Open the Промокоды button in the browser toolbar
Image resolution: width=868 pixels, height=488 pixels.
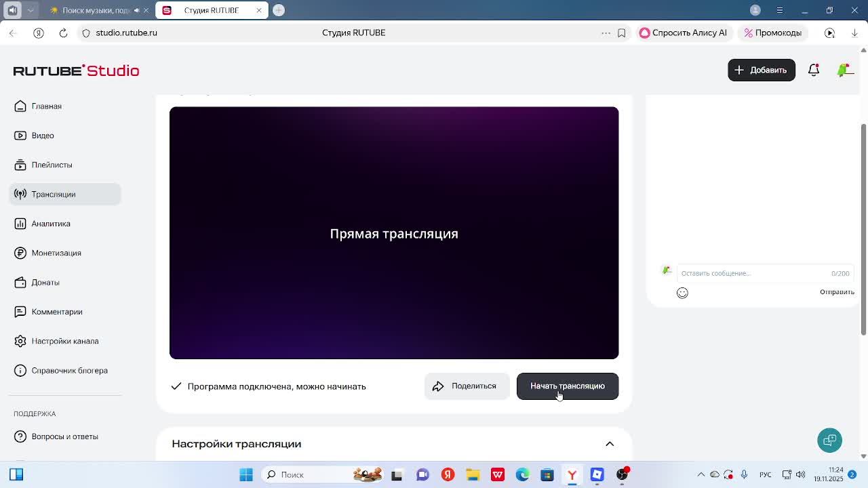(x=773, y=33)
